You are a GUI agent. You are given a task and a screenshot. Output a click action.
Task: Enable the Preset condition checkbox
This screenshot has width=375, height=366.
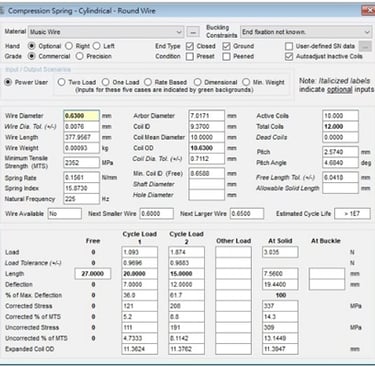click(x=190, y=56)
